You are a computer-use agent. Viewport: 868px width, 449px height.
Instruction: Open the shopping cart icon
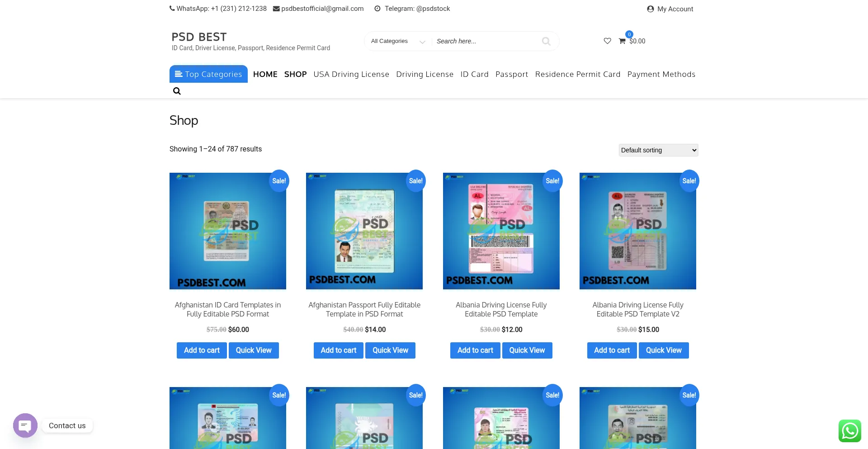click(622, 41)
